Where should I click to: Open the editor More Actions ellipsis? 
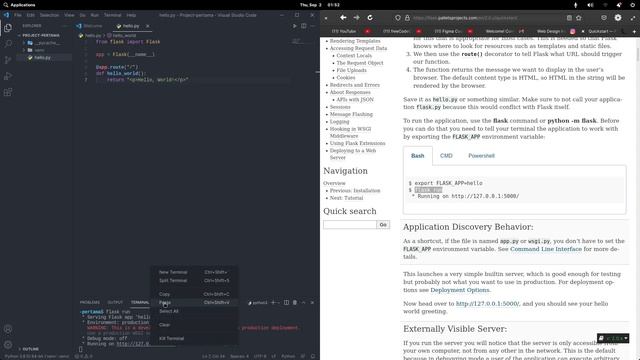tap(313, 26)
